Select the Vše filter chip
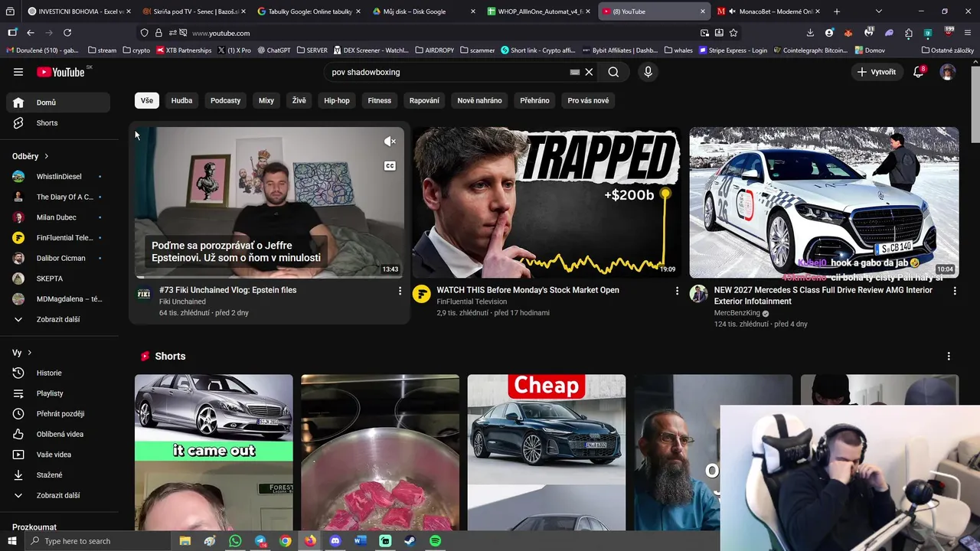This screenshot has height=551, width=980. (x=146, y=100)
